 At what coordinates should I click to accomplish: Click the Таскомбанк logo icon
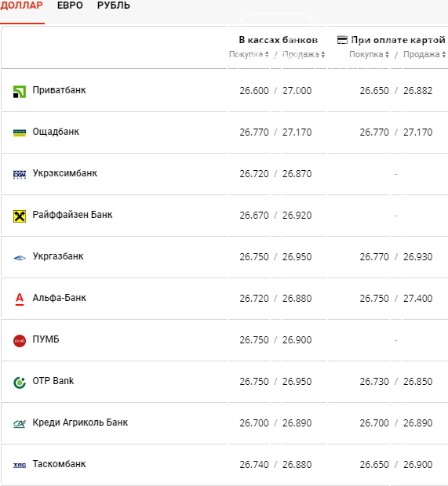pos(20,466)
